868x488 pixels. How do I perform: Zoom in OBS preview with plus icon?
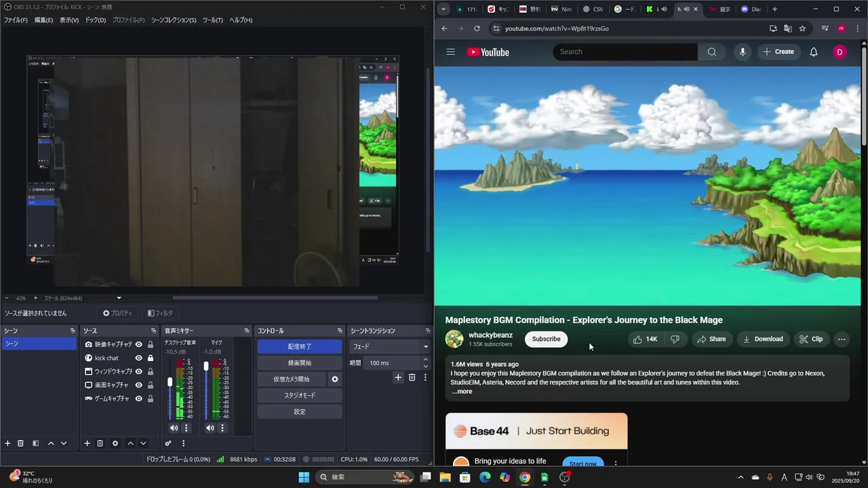pos(35,298)
